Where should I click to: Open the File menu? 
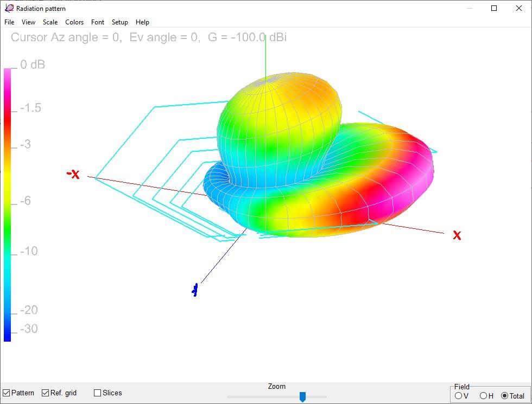tap(9, 22)
